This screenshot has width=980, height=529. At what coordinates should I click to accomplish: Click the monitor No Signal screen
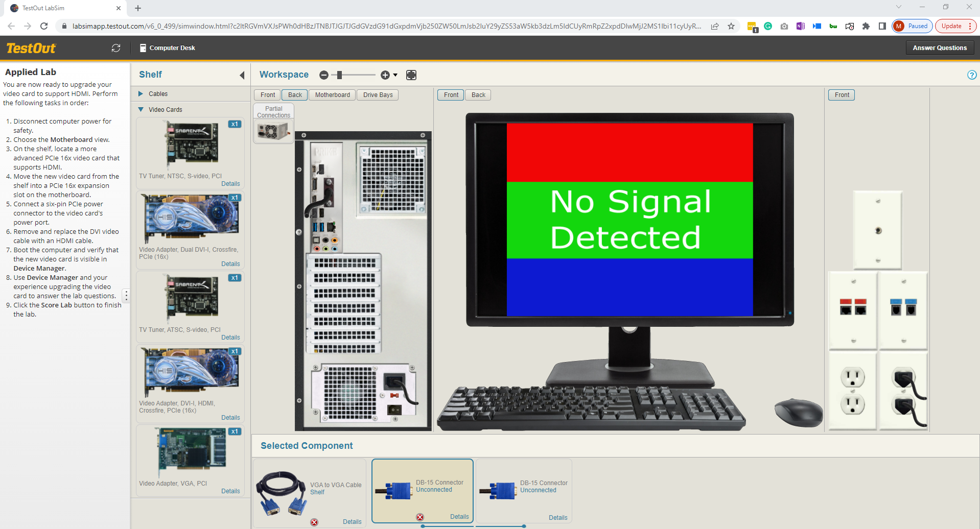tap(629, 220)
